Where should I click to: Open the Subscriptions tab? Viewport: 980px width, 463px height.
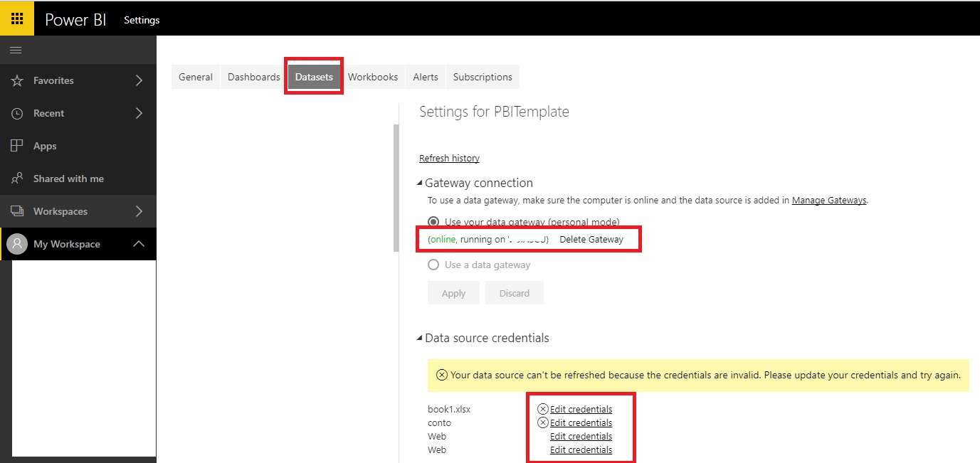[483, 77]
